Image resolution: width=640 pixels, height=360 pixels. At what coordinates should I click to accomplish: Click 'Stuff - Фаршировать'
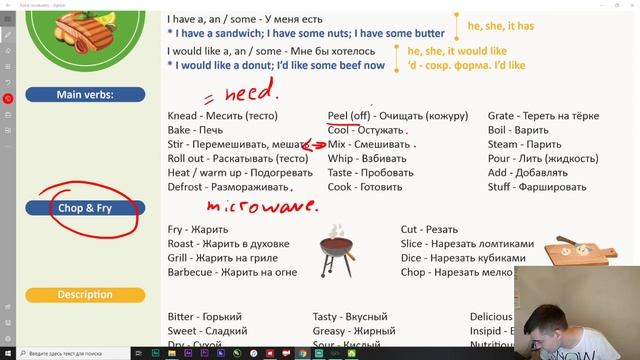coord(537,187)
